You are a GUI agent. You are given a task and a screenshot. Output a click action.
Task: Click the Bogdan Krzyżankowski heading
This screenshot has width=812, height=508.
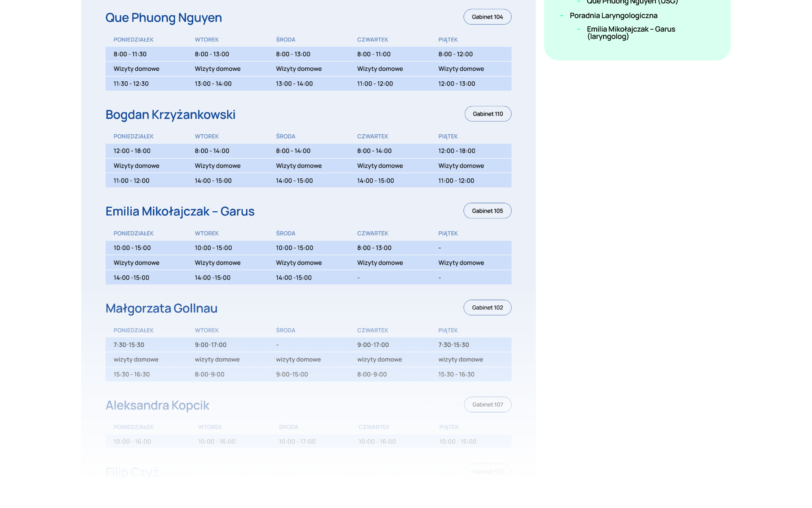pyautogui.click(x=170, y=115)
